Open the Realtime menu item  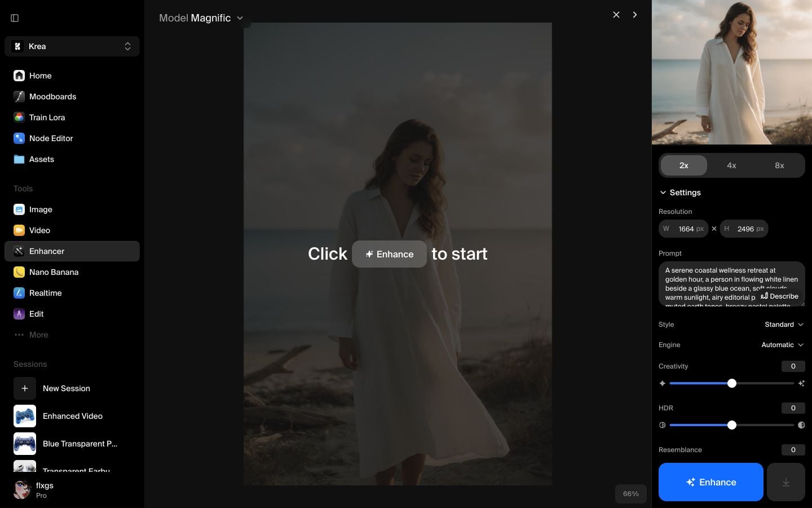click(x=72, y=293)
